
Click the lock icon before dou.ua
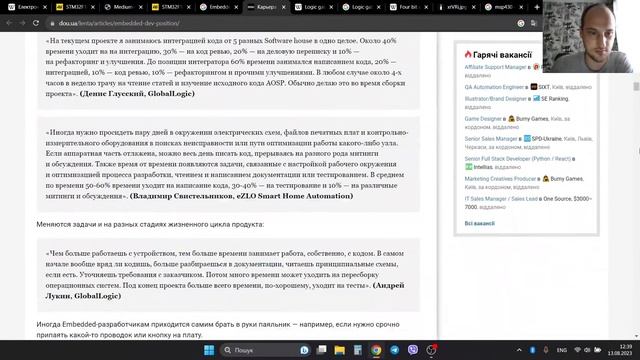click(x=52, y=24)
